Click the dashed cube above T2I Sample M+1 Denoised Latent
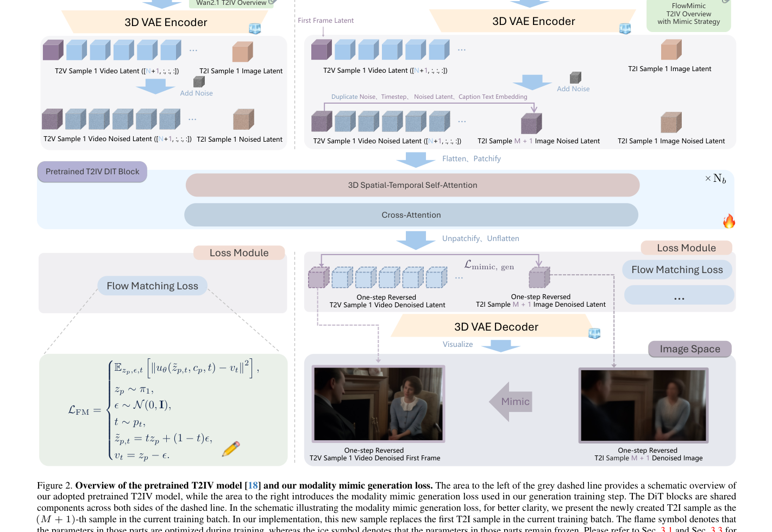The height and width of the screenshot is (532, 772). [x=539, y=277]
